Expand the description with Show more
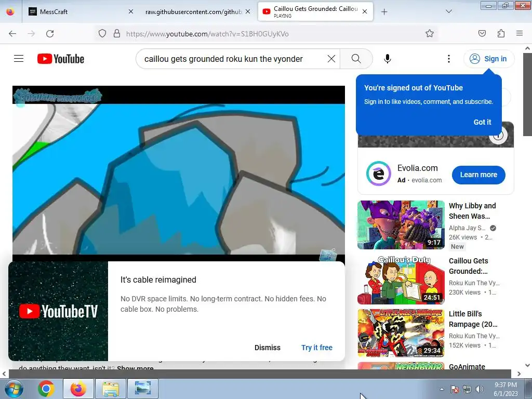Viewport: 532px width, 399px height. tap(135, 368)
